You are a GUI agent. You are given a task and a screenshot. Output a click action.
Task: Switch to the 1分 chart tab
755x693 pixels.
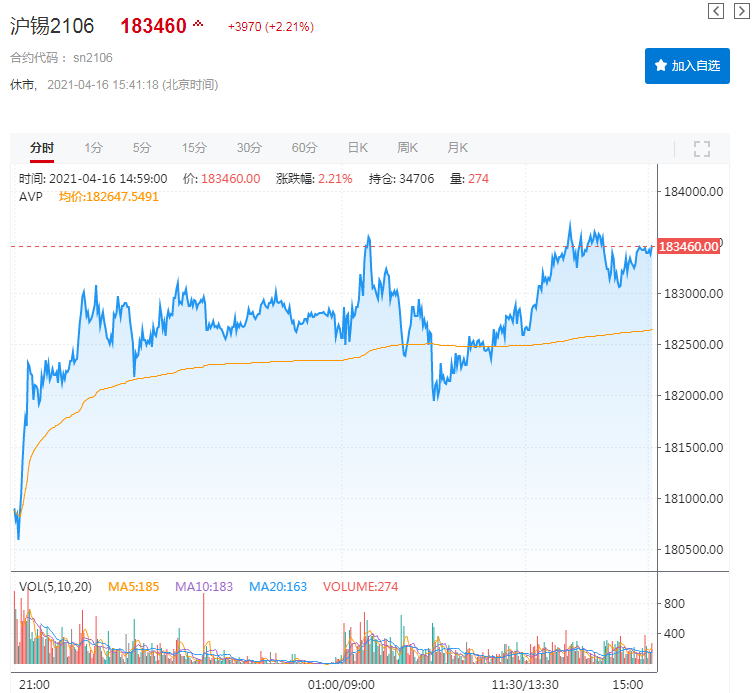[93, 148]
